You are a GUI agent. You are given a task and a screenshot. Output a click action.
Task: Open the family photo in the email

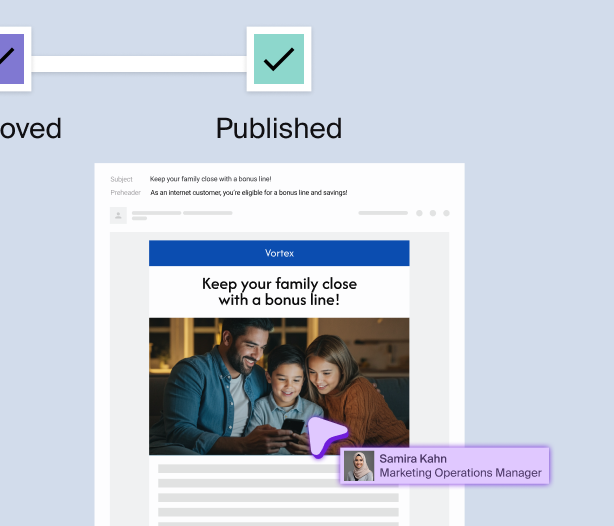click(x=279, y=386)
